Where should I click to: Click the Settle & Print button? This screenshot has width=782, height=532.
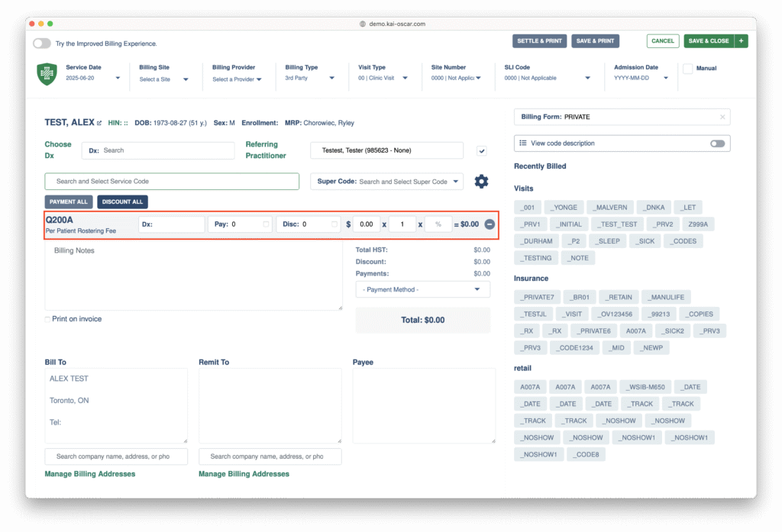pos(538,41)
